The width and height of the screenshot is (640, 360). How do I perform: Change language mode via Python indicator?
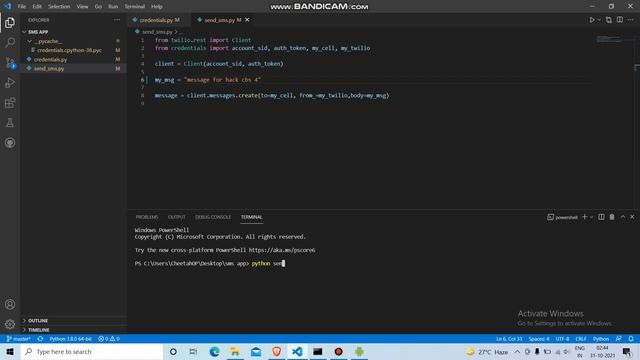[x=601, y=339]
